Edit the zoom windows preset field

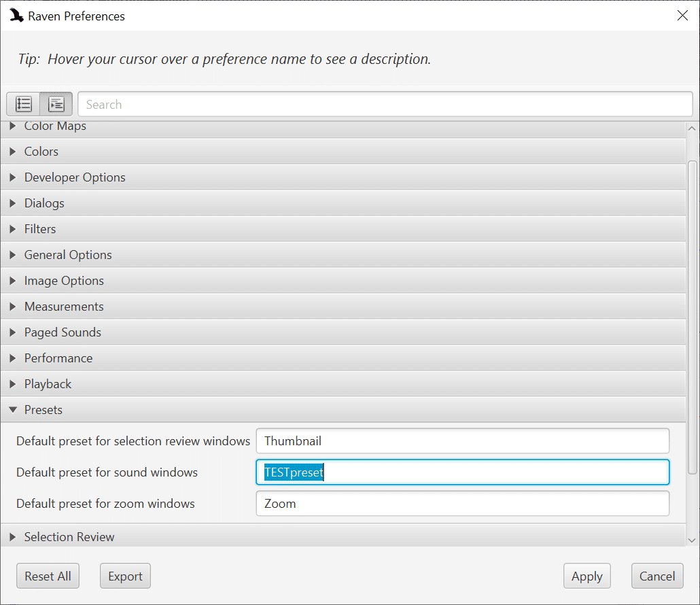[x=463, y=503]
